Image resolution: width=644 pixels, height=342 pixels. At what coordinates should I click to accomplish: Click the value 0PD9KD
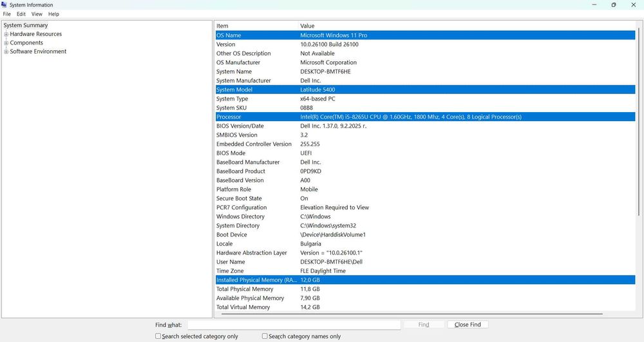point(310,171)
